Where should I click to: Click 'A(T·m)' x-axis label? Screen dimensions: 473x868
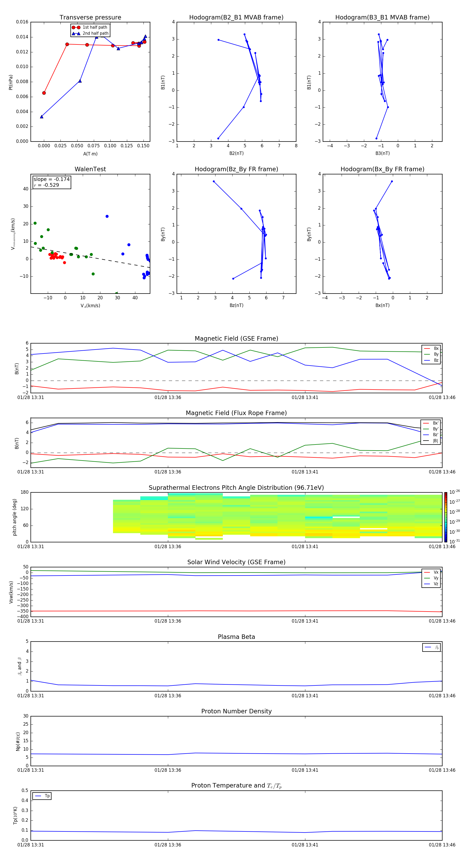90,154
